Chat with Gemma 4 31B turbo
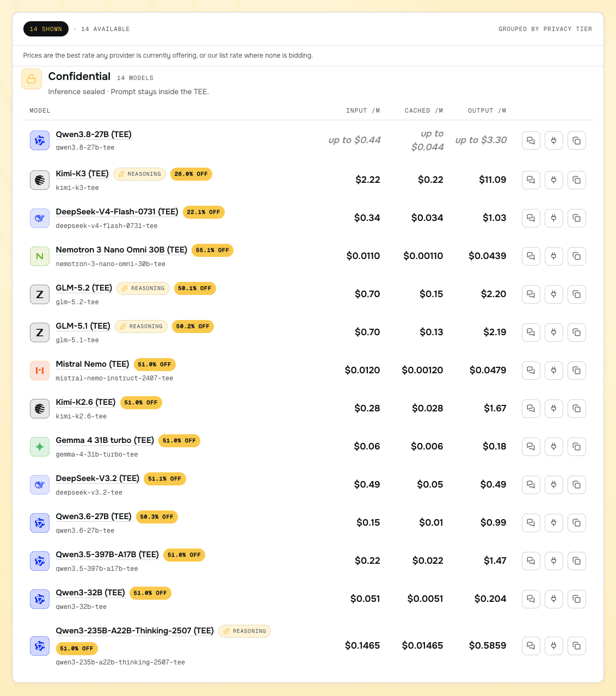 point(531,446)
